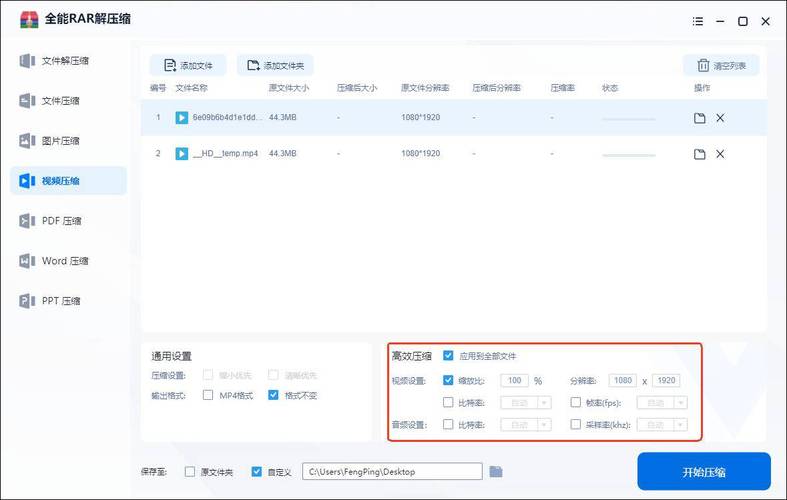Enable 帧率(fps) checkbox

576,402
